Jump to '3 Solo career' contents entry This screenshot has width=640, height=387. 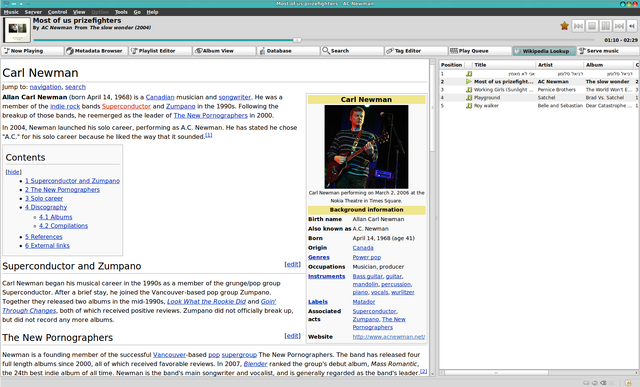point(44,198)
